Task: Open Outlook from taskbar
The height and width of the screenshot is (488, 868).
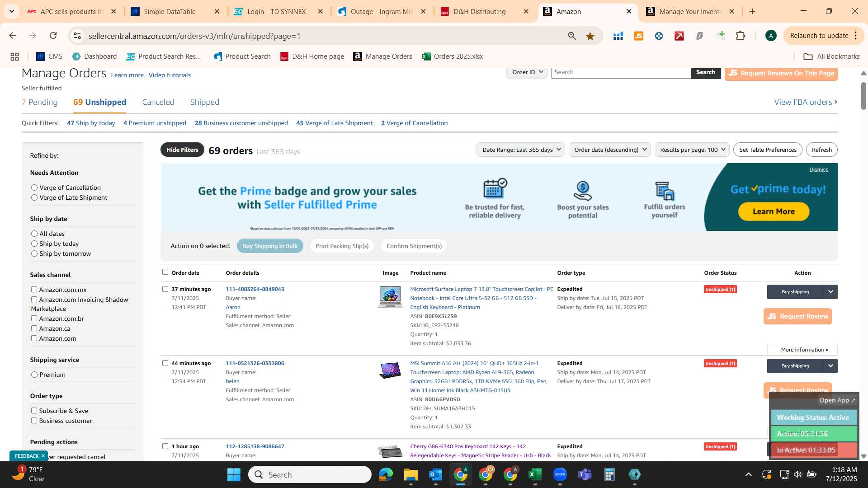Action: (435, 474)
